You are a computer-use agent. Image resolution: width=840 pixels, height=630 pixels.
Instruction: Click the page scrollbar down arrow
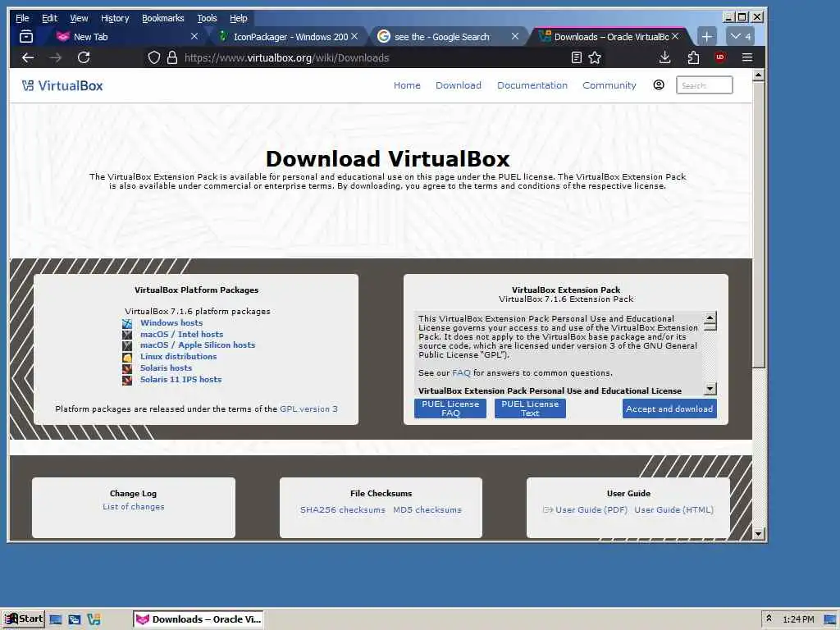point(758,533)
